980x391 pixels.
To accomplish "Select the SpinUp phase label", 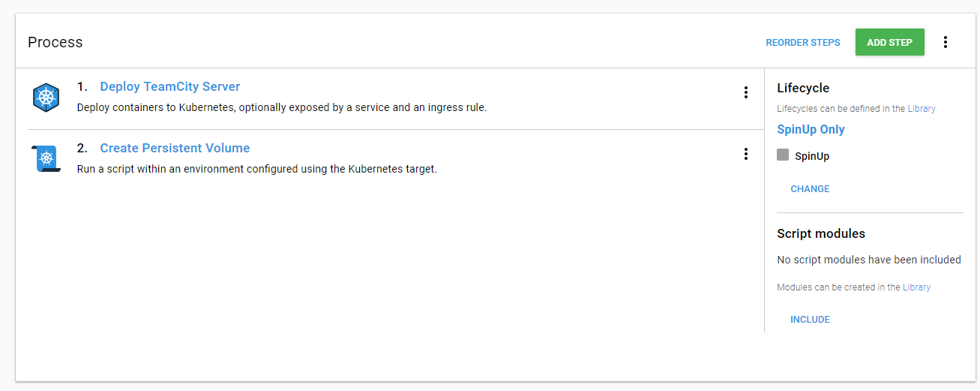I will click(812, 156).
